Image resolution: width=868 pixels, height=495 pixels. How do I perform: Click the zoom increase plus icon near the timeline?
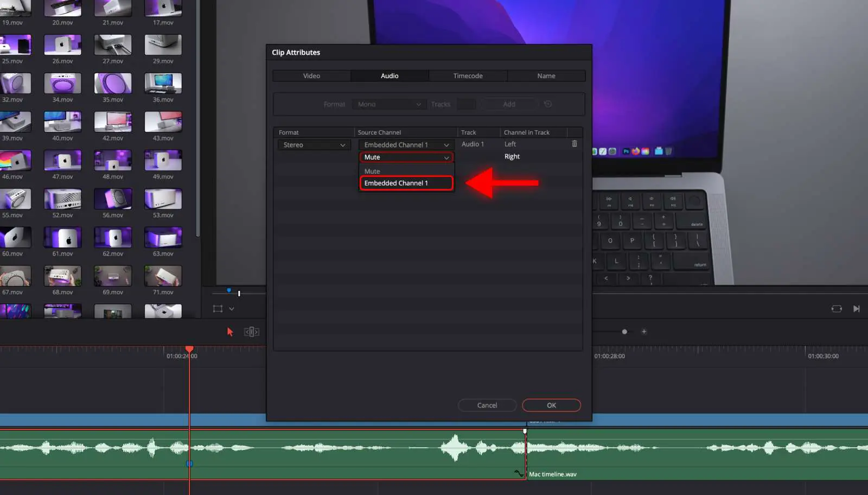[644, 332]
